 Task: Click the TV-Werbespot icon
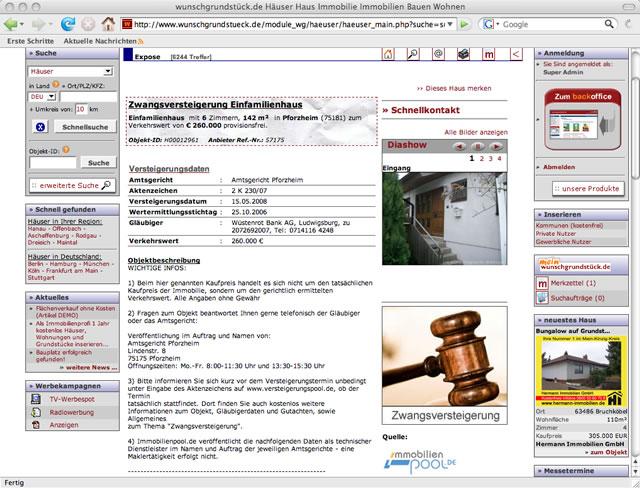36,399
